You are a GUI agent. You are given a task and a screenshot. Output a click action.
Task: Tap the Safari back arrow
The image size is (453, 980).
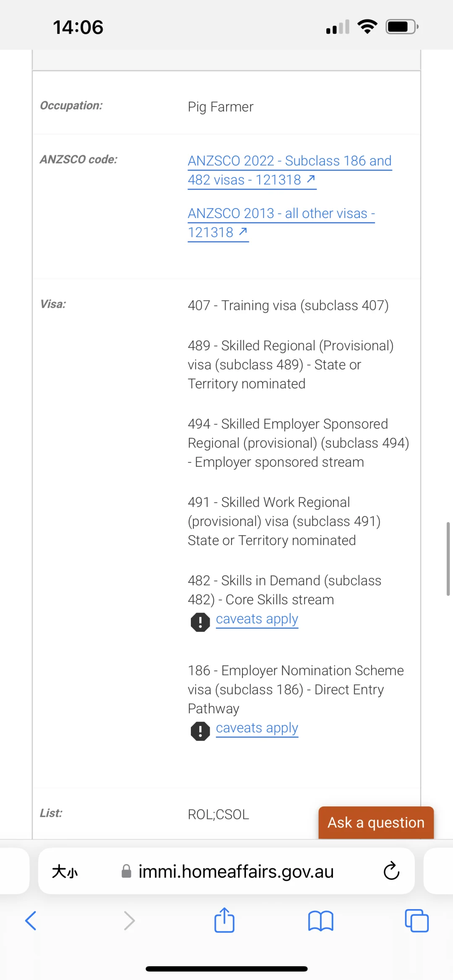coord(31,920)
